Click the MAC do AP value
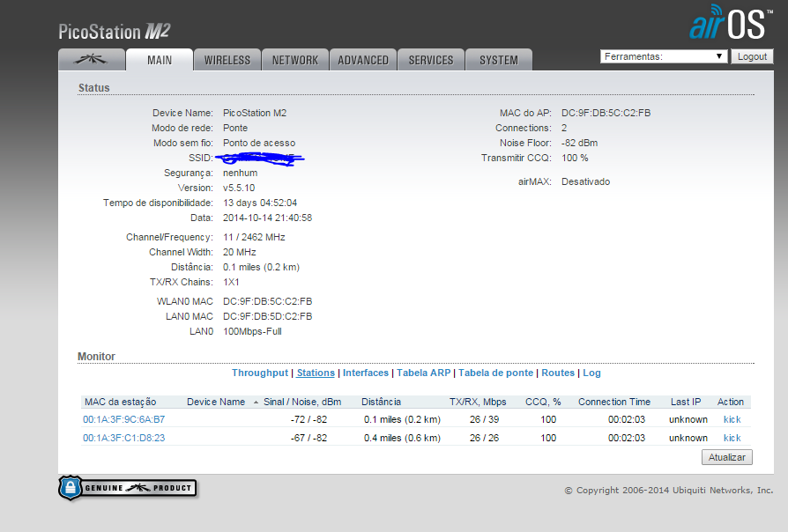The width and height of the screenshot is (788, 532). tap(606, 113)
